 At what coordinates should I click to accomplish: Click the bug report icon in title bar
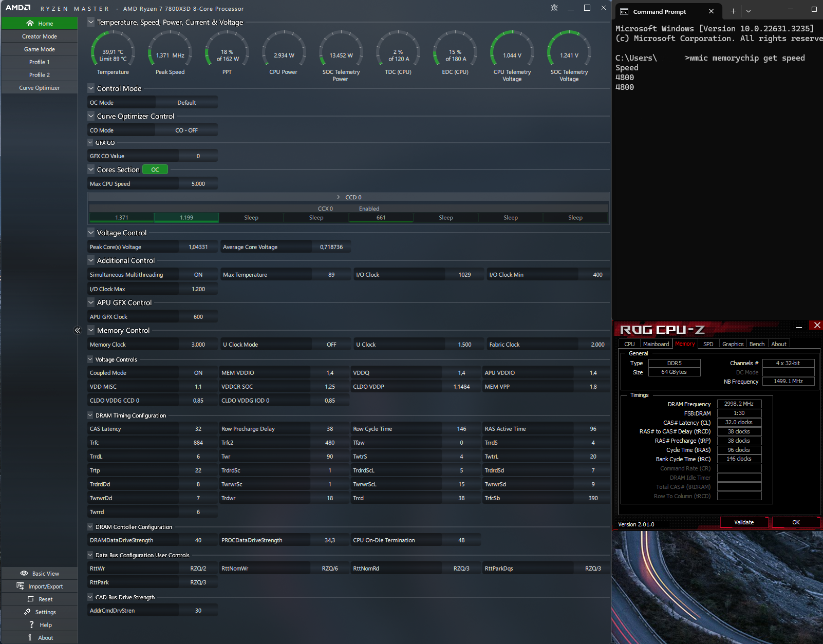coord(554,8)
